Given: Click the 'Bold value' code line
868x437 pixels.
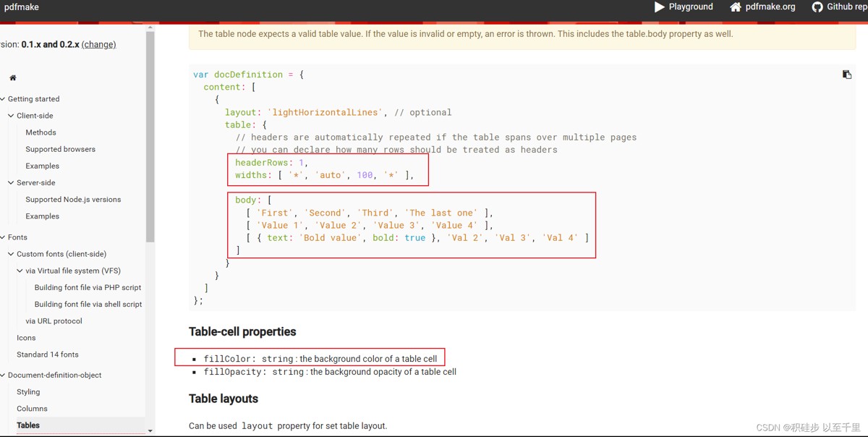Looking at the screenshot, I should click(x=417, y=237).
